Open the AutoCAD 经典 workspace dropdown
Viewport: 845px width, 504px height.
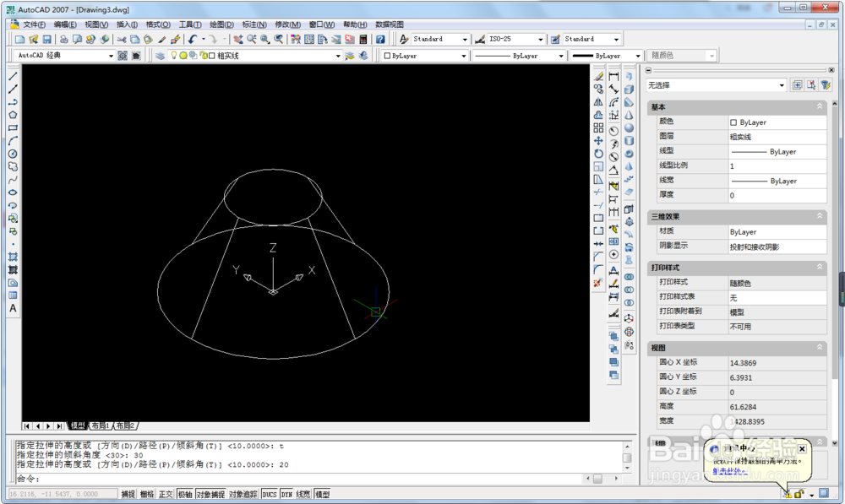click(111, 56)
